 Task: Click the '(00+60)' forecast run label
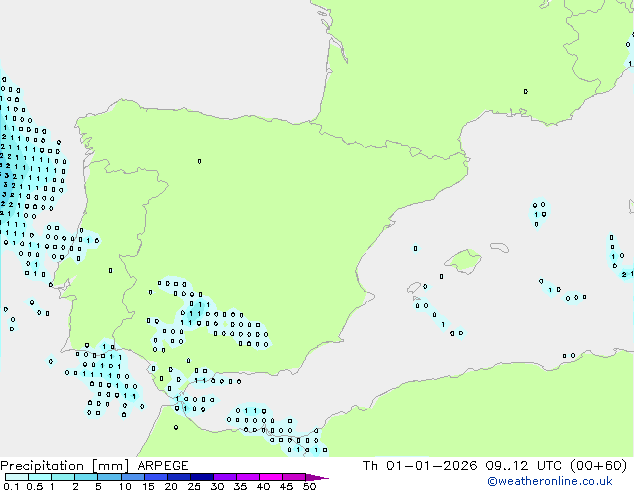pos(597,466)
